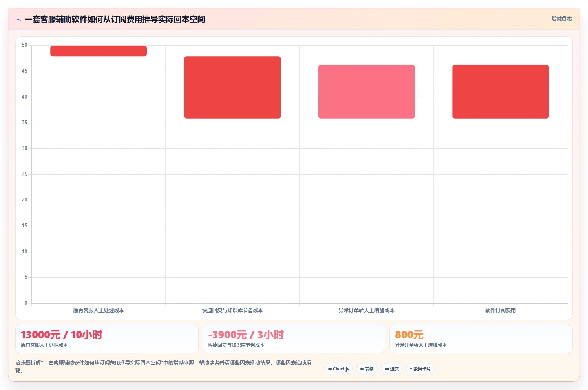Viewport: 588px width, 390px height.
Task: Click card caption 异常订单转人工增加成本 under 800元
Action: [421, 345]
